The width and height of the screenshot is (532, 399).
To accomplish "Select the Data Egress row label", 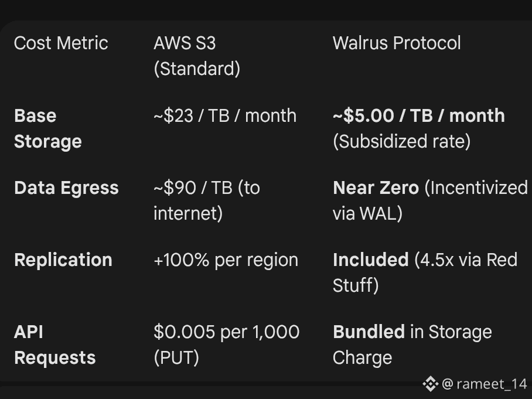I will [66, 188].
